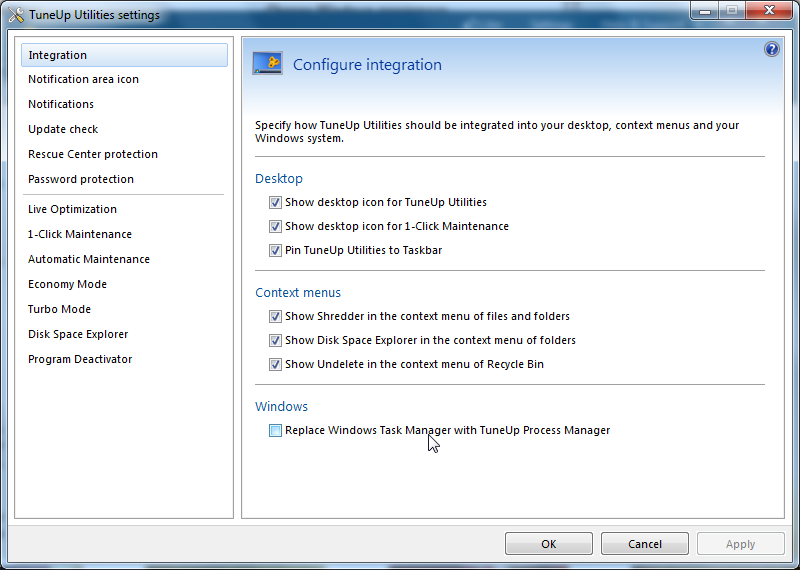Go to Notifications settings page
Image resolution: width=800 pixels, height=570 pixels.
click(61, 104)
